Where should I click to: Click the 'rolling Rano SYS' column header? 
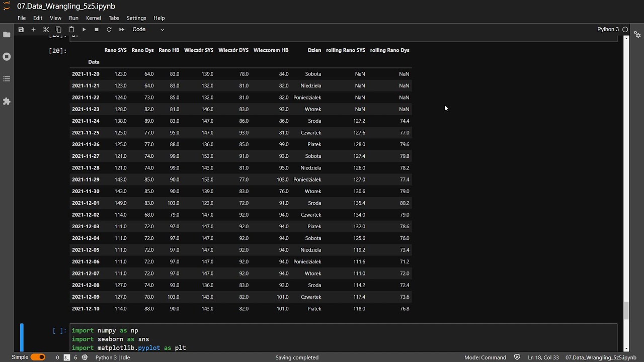click(346, 50)
